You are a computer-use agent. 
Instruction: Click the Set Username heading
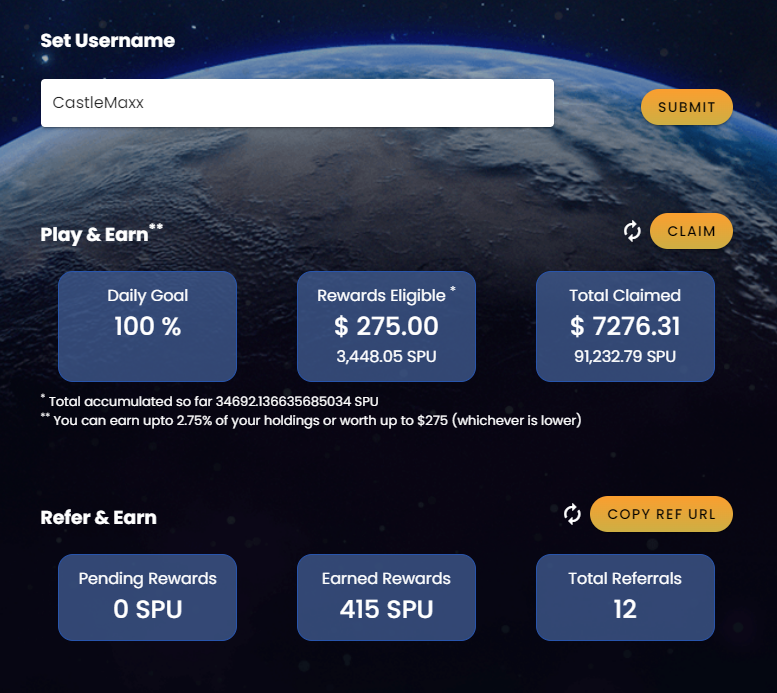coord(108,41)
